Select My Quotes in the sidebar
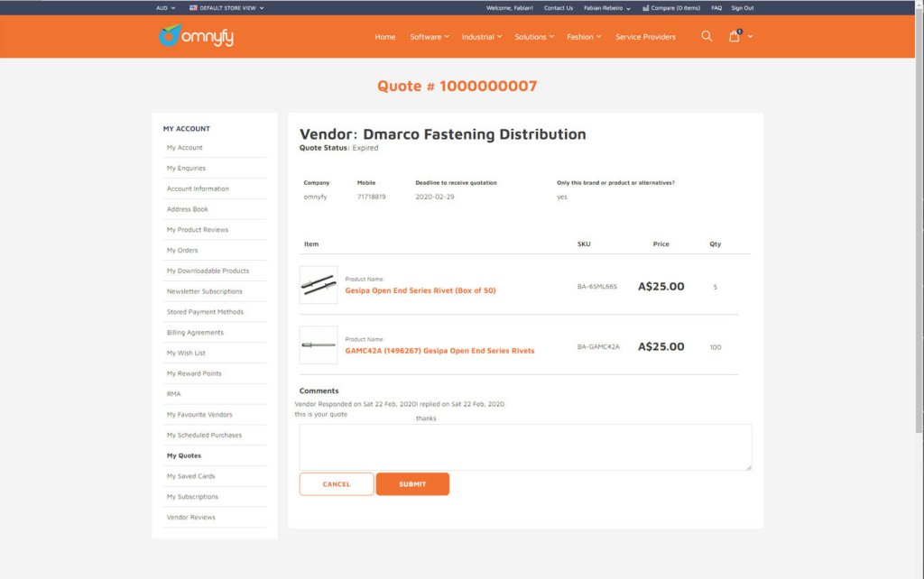The height and width of the screenshot is (579, 924). tap(184, 456)
